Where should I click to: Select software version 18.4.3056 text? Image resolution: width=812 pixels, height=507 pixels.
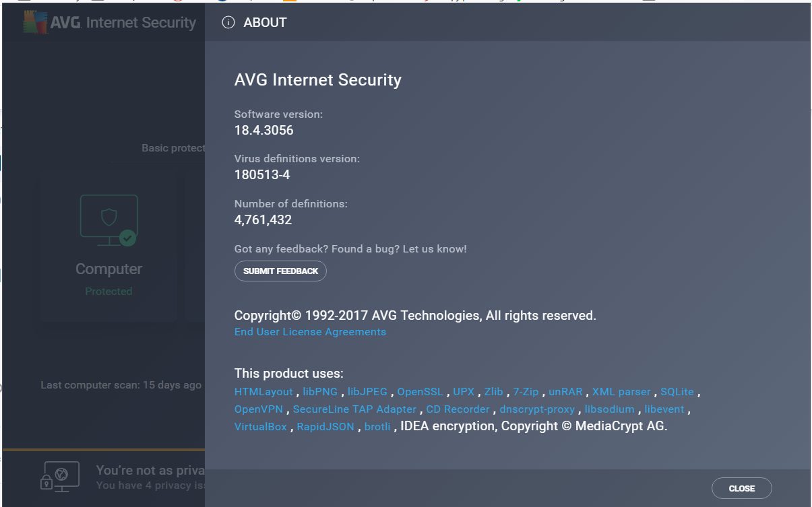[x=264, y=131]
